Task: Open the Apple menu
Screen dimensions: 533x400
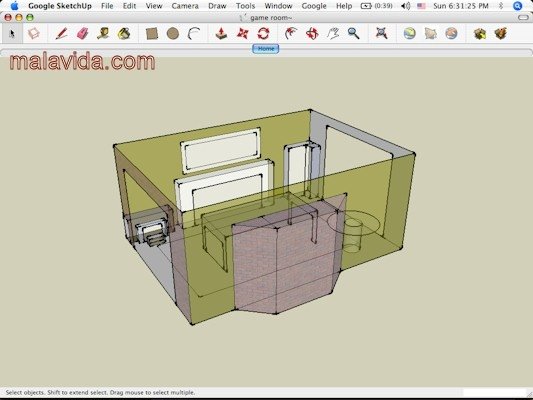Action: coord(14,6)
